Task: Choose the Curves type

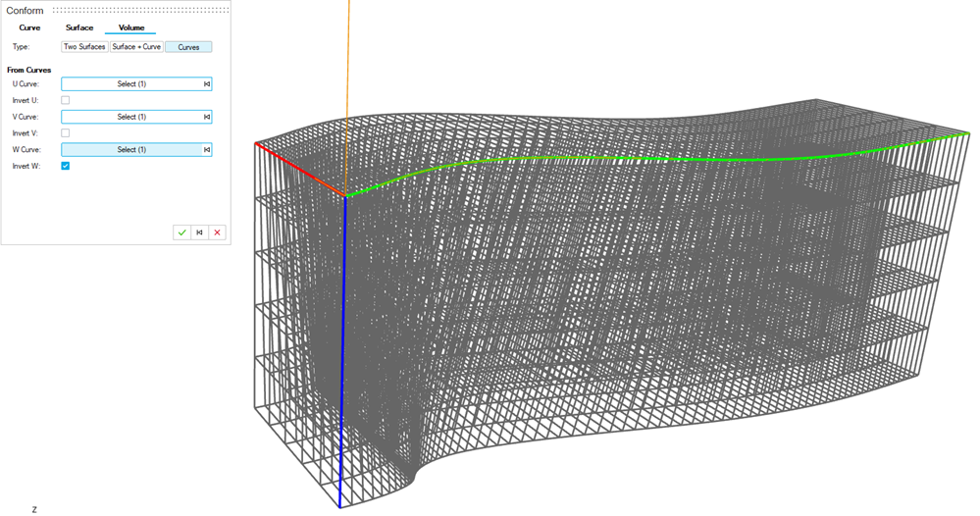Action: (188, 47)
